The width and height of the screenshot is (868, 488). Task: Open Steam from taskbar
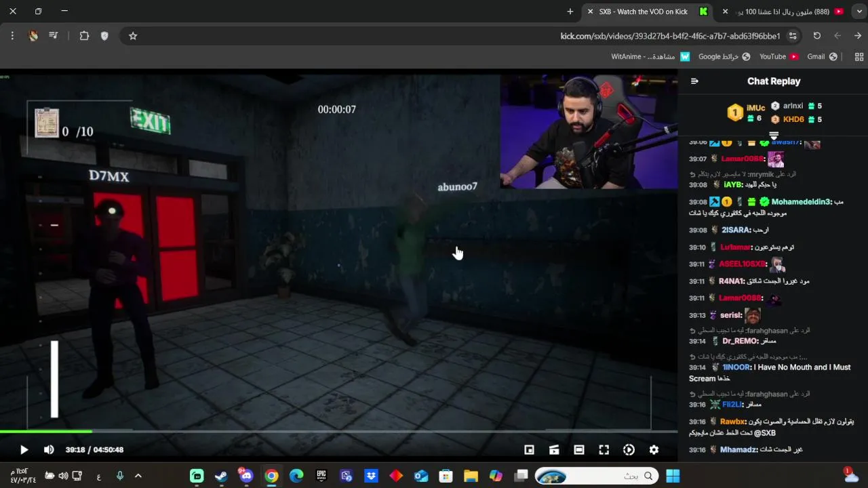pos(221,476)
